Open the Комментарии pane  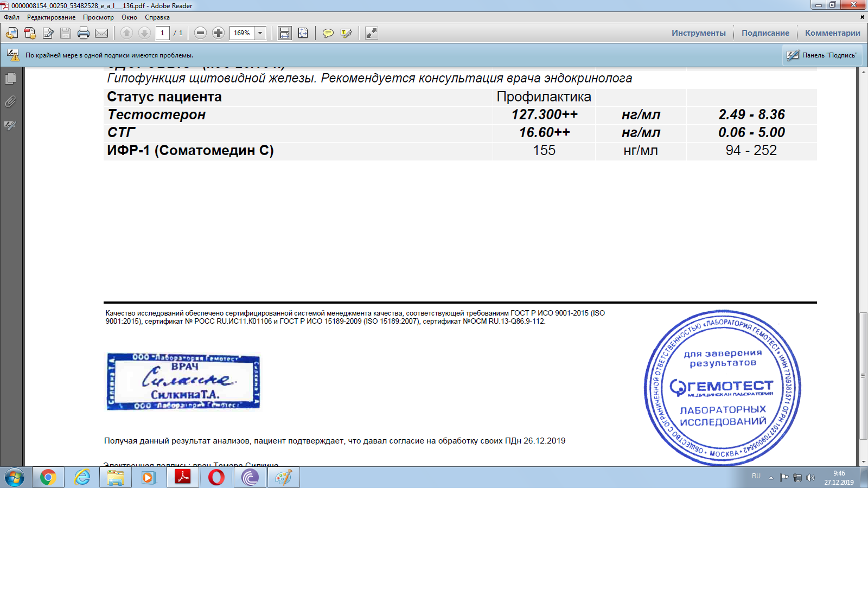tap(832, 33)
